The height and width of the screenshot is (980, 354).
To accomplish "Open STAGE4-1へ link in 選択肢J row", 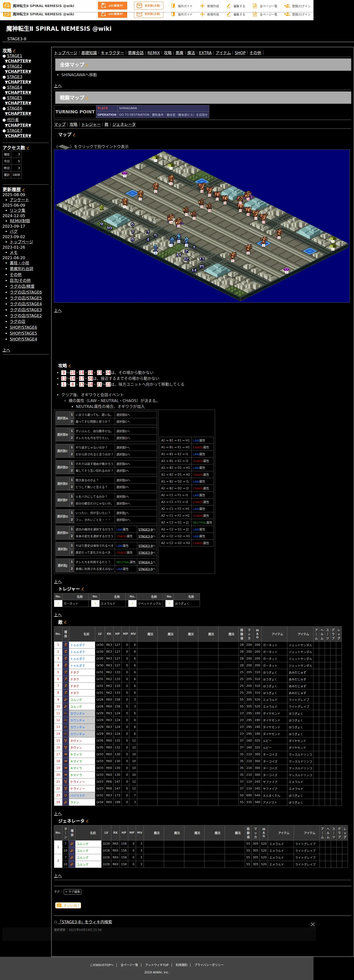I will 147,562.
